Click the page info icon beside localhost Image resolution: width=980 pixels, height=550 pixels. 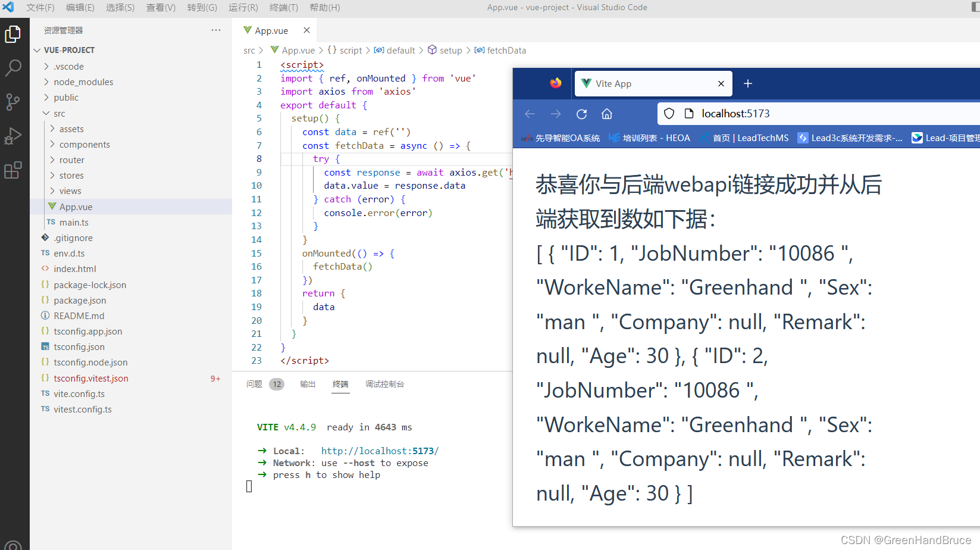(689, 114)
